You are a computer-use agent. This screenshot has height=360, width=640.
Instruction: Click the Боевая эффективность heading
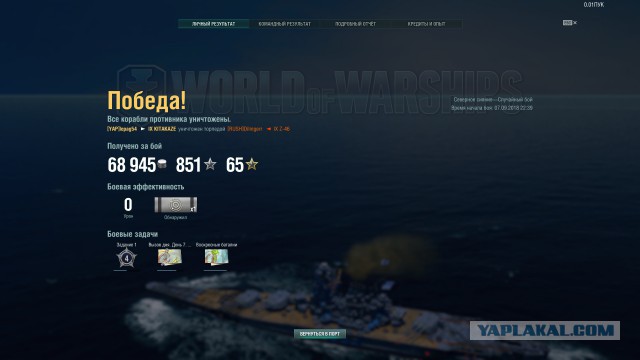146,187
